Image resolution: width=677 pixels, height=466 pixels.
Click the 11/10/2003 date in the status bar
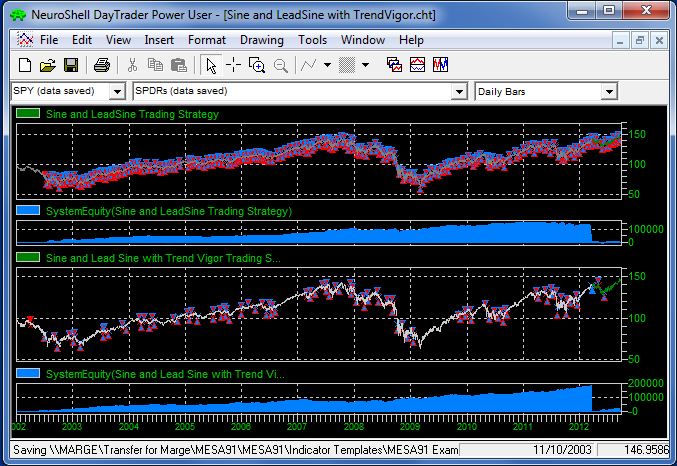(x=562, y=450)
